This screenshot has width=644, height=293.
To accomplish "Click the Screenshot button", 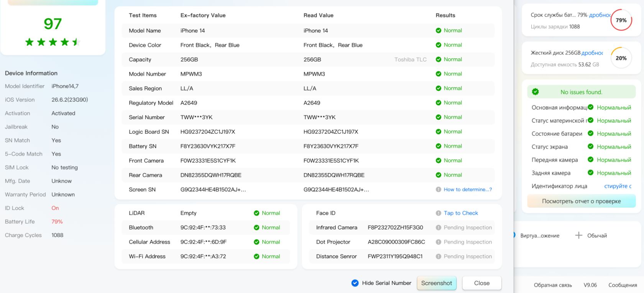I will (437, 283).
